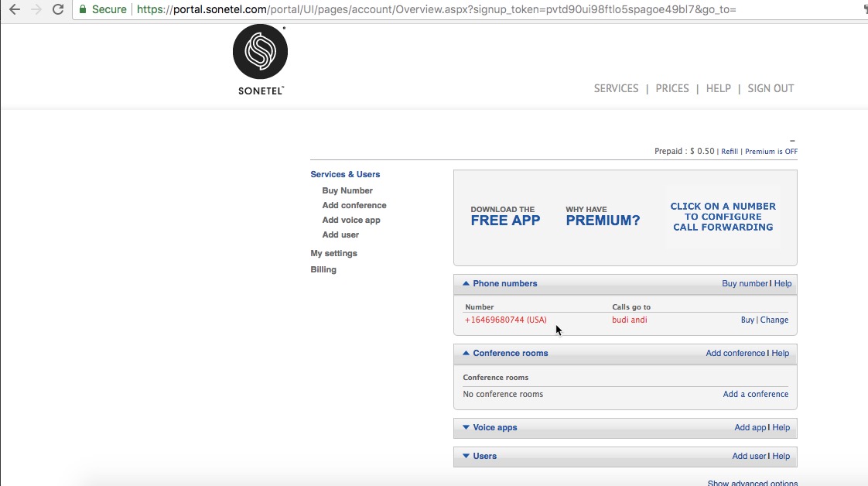Click the Prepaid : $ 0.50 balance text
Image resolution: width=868 pixels, height=486 pixels.
pyautogui.click(x=684, y=151)
